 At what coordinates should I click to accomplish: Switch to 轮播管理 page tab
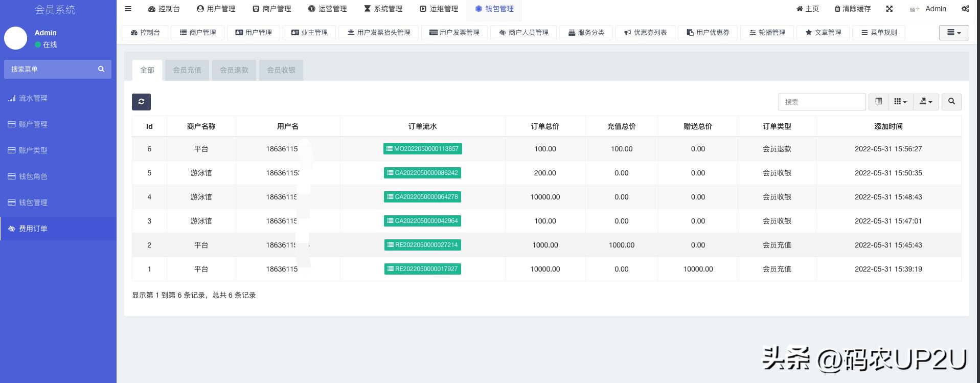(x=767, y=32)
